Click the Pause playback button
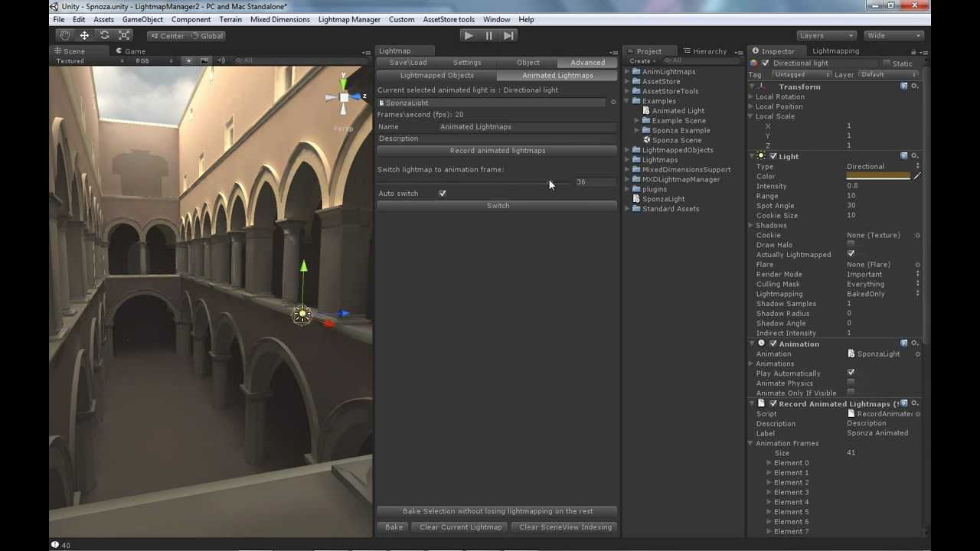980x551 pixels. coord(488,35)
